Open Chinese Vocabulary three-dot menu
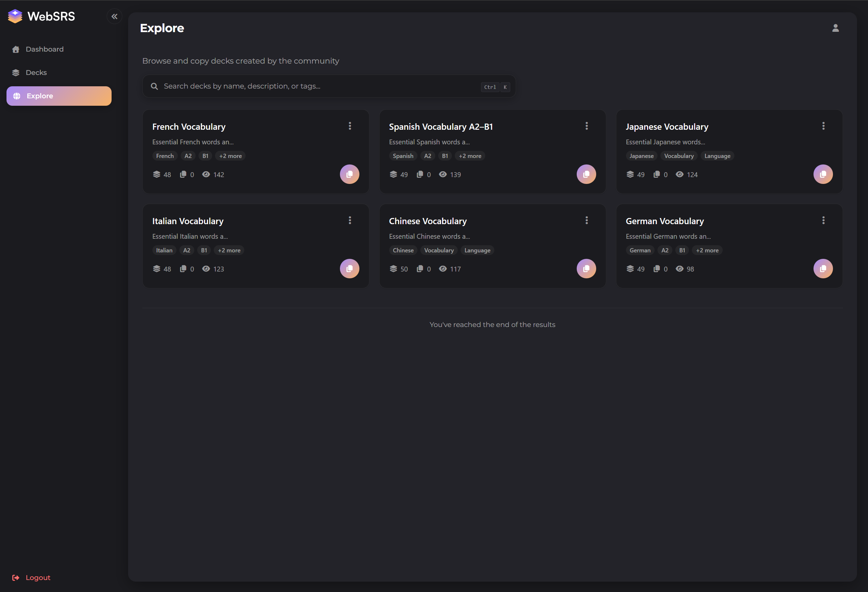The width and height of the screenshot is (868, 592). tap(586, 220)
